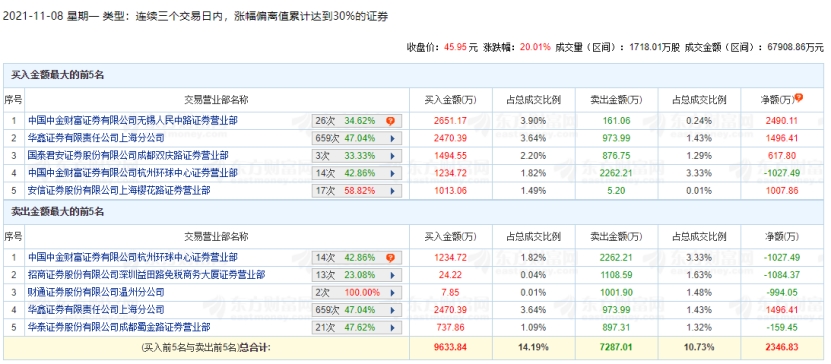Click orange info icon in 无锡人民中路 row
This screenshot has height=364, width=831.
390,121
